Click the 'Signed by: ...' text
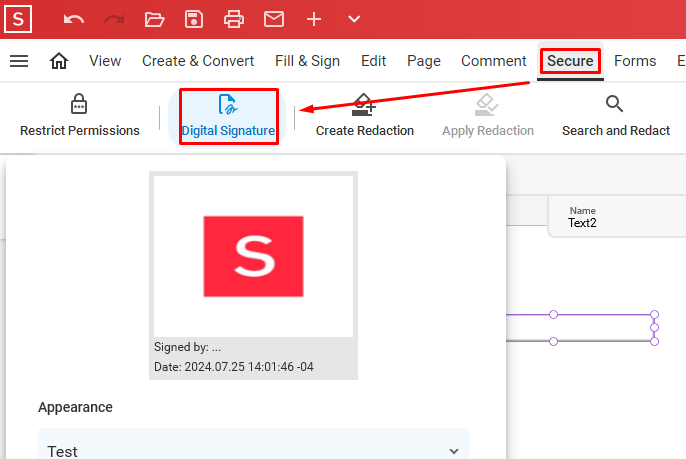686x459 pixels. click(x=187, y=347)
